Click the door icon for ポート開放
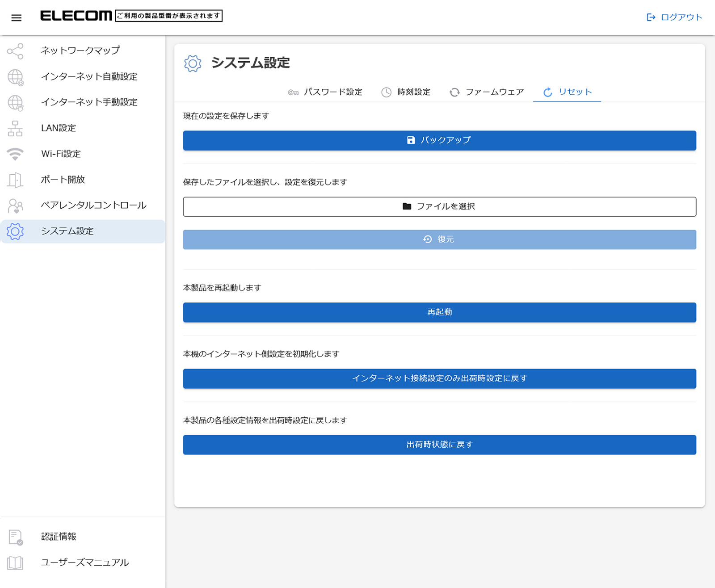This screenshot has height=588, width=715. coord(15,180)
